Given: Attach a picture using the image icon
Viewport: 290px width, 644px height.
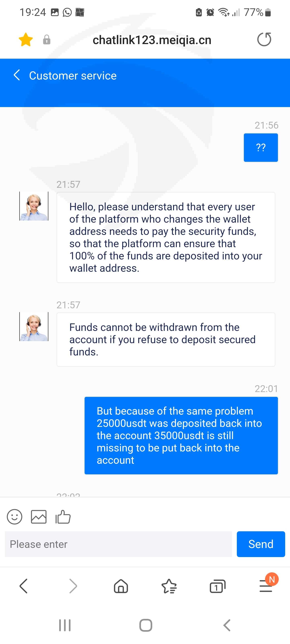Looking at the screenshot, I should (x=38, y=517).
